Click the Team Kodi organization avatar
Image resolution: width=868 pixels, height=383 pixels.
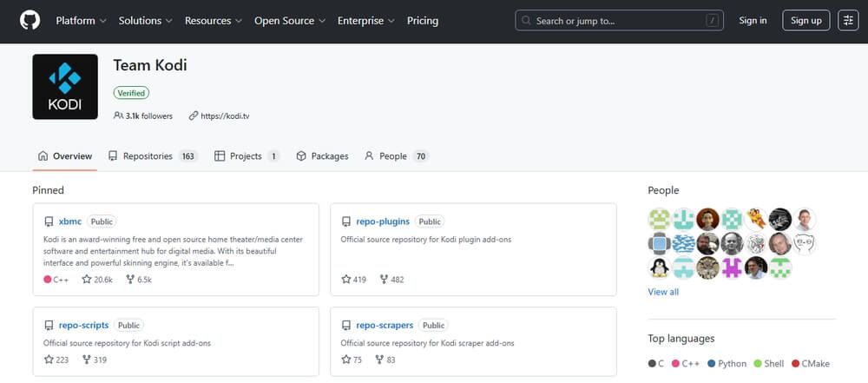pos(65,87)
